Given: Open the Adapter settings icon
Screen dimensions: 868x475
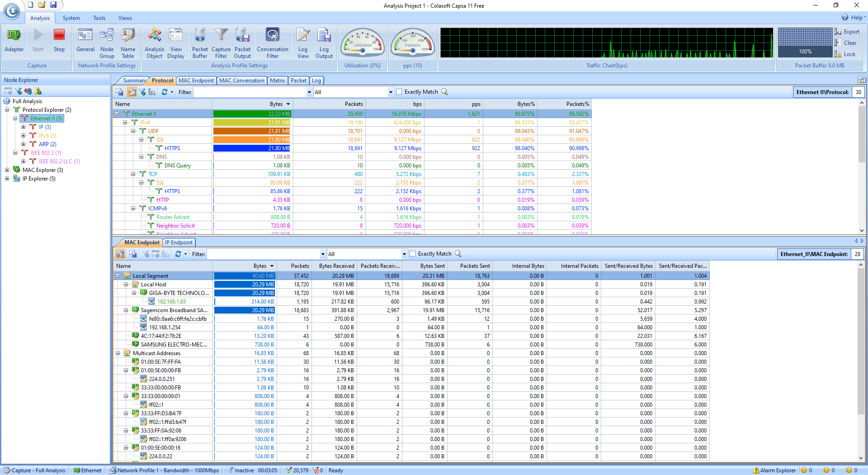Looking at the screenshot, I should pyautogui.click(x=14, y=41).
